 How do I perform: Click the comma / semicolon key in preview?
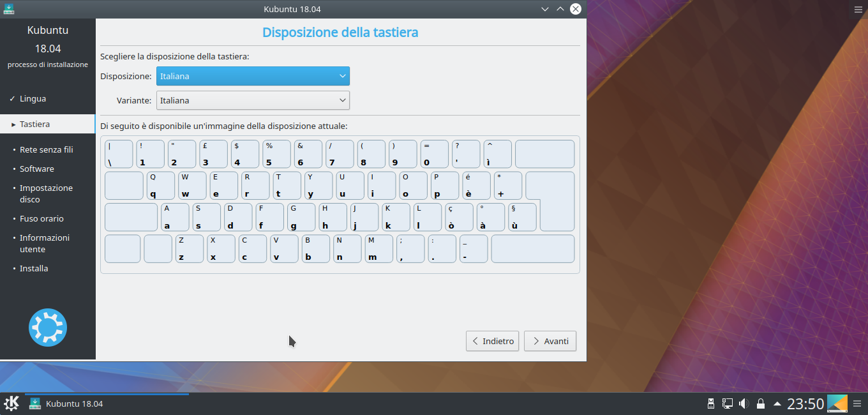pyautogui.click(x=410, y=249)
